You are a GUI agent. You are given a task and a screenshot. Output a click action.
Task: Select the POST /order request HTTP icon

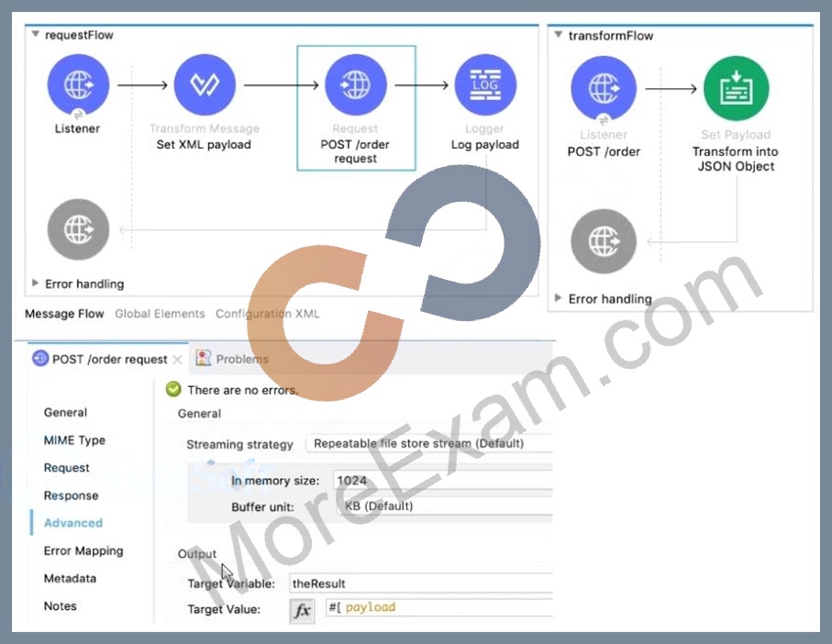[356, 85]
